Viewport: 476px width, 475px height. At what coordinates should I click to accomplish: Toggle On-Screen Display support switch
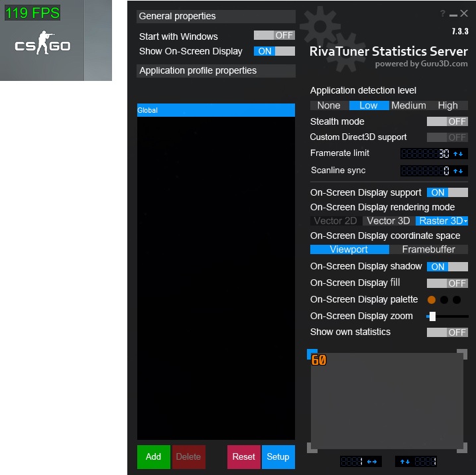[x=447, y=192]
